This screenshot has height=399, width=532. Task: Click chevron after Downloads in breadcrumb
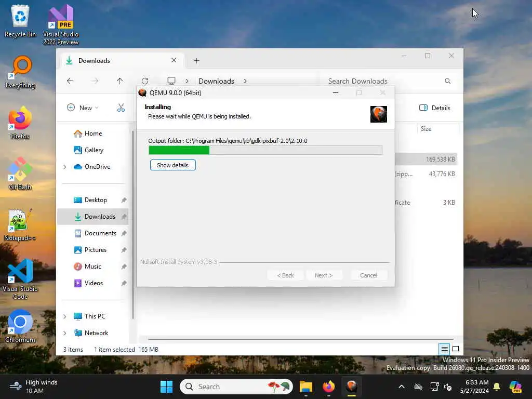pos(245,81)
